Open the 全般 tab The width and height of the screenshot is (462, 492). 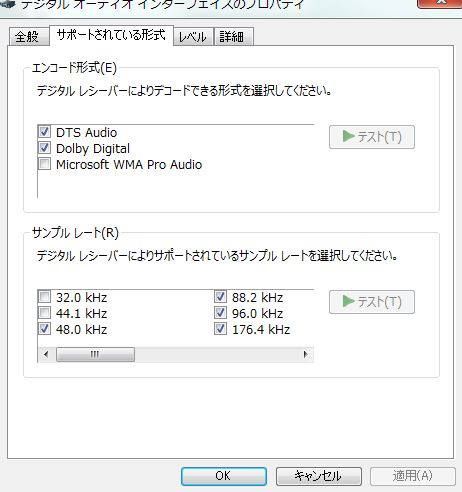click(x=27, y=37)
